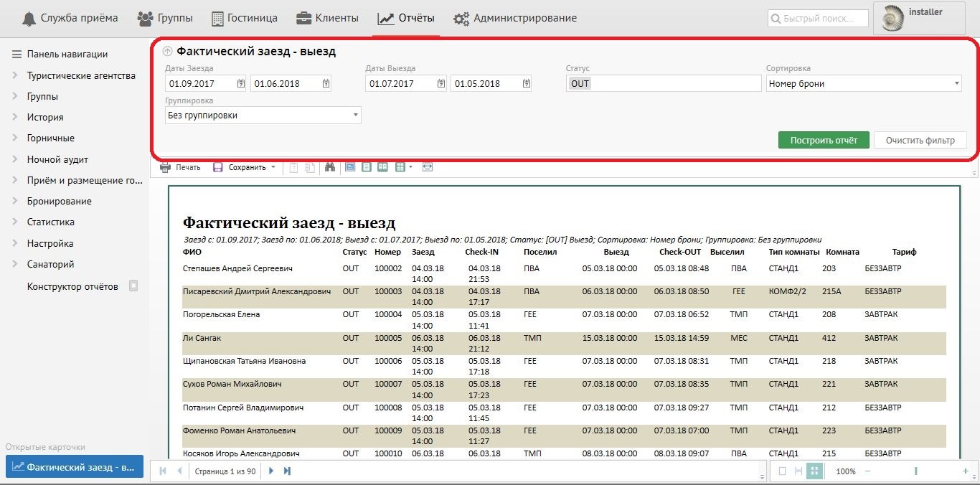Click the zoom-in plus icon

click(x=965, y=471)
